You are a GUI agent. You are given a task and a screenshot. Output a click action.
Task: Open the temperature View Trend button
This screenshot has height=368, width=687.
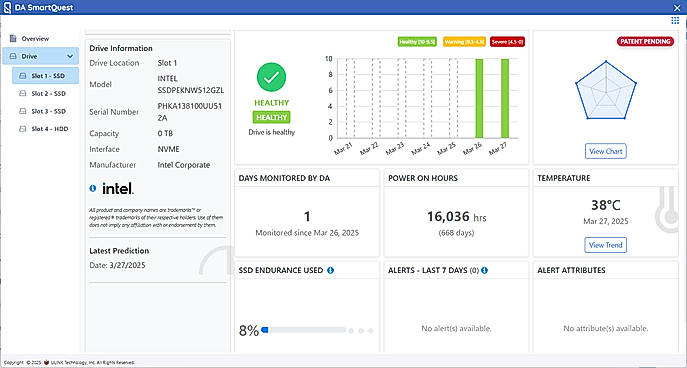[606, 245]
